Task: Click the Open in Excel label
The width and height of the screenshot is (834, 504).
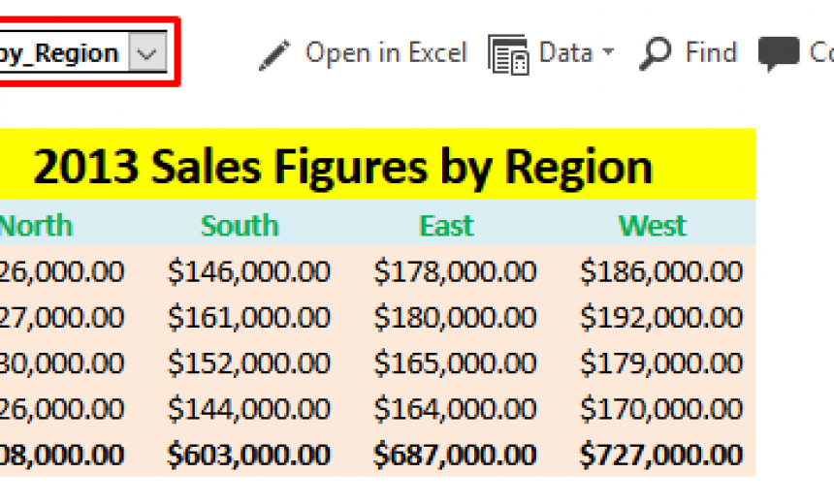Action: [x=386, y=52]
